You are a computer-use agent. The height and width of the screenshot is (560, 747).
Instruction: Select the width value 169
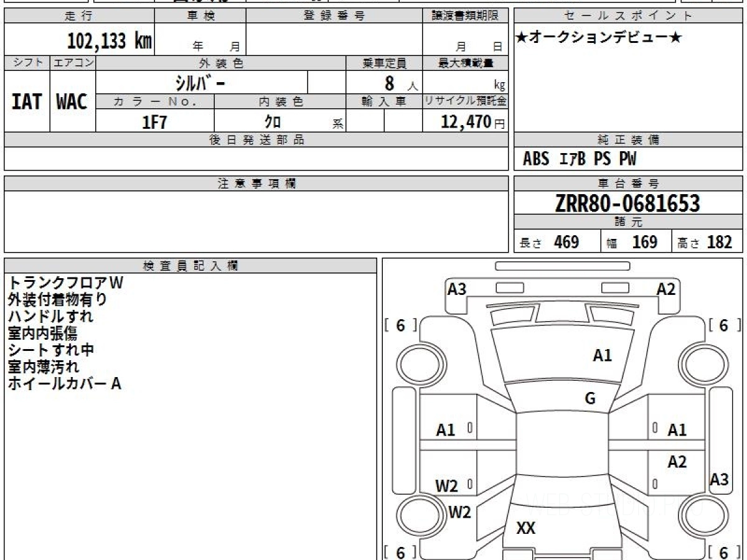645,242
